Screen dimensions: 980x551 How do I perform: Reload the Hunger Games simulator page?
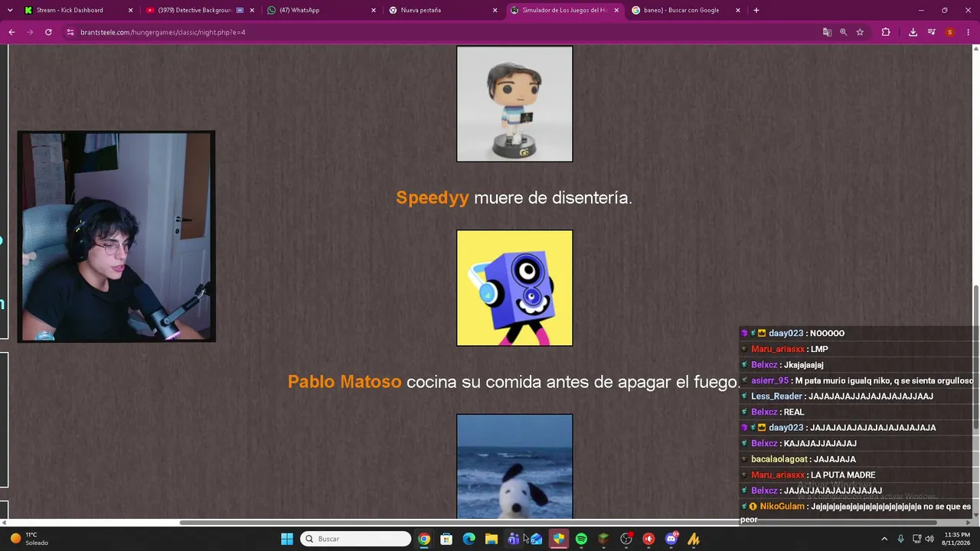point(48,32)
